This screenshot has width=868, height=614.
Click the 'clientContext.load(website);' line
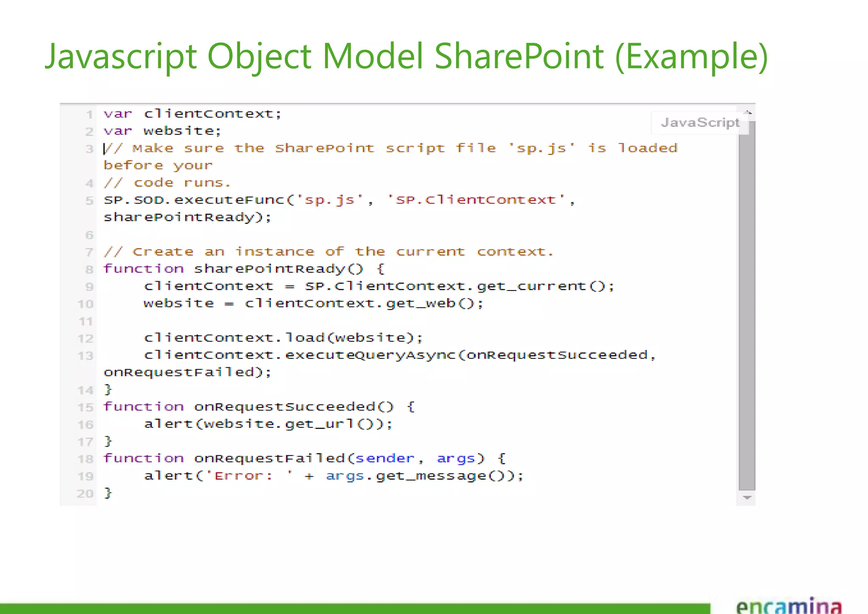[283, 338]
